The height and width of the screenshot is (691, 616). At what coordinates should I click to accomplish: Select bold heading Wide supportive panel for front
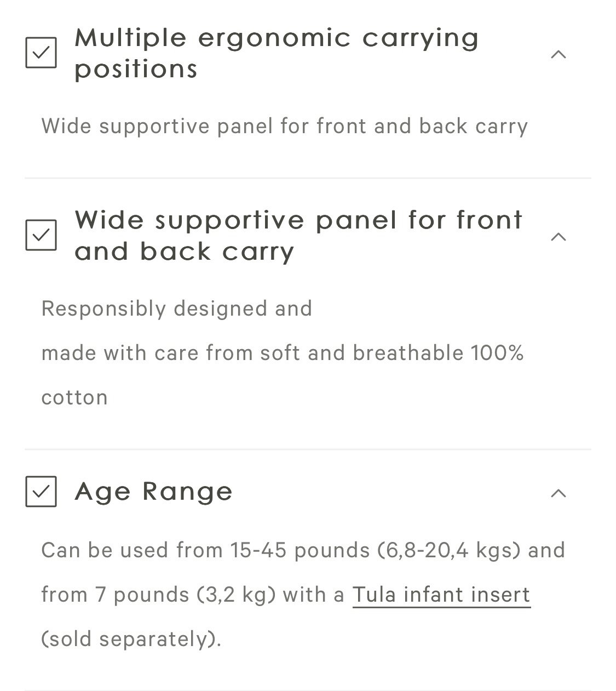[298, 220]
